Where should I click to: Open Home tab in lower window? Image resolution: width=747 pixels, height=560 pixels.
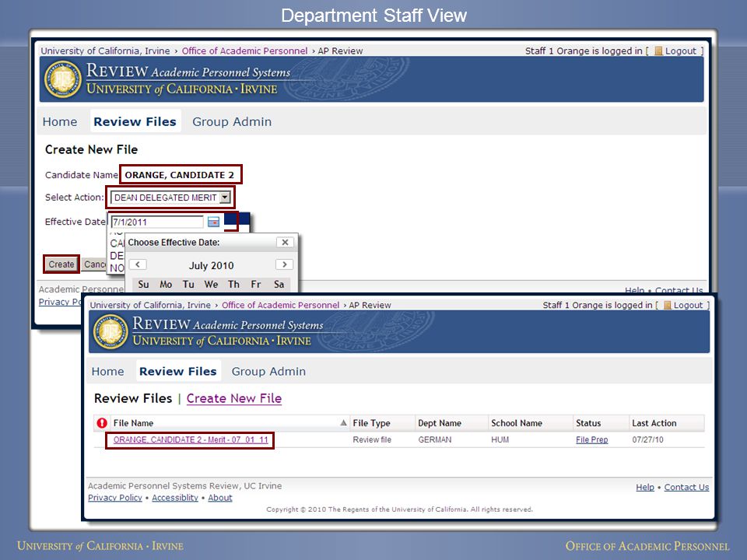tap(107, 372)
